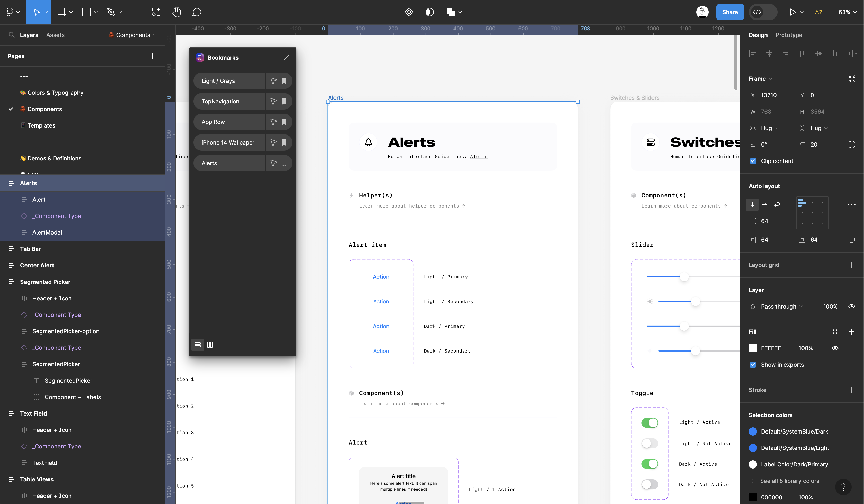Select the Hand tool in the toolbar

coord(176,12)
